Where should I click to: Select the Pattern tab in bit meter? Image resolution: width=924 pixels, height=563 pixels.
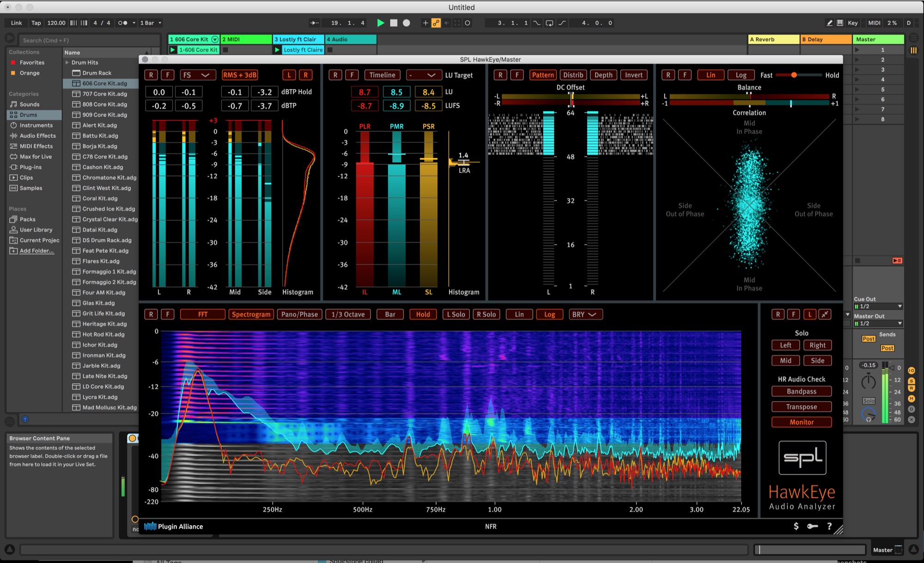coord(542,75)
